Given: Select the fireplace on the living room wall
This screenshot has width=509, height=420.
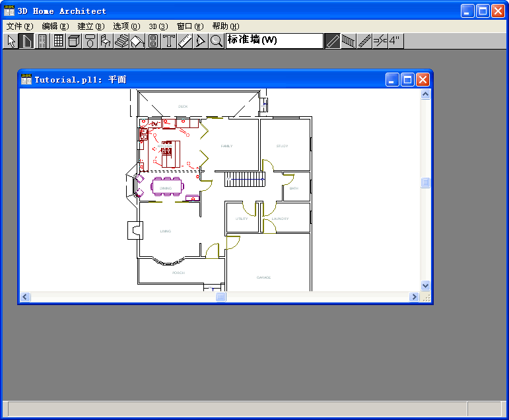Looking at the screenshot, I should click(135, 230).
